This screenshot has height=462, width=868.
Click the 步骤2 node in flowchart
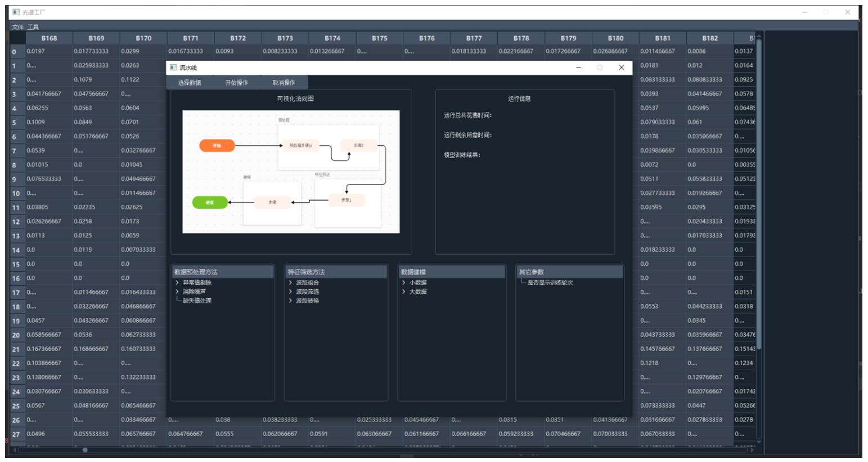click(359, 145)
